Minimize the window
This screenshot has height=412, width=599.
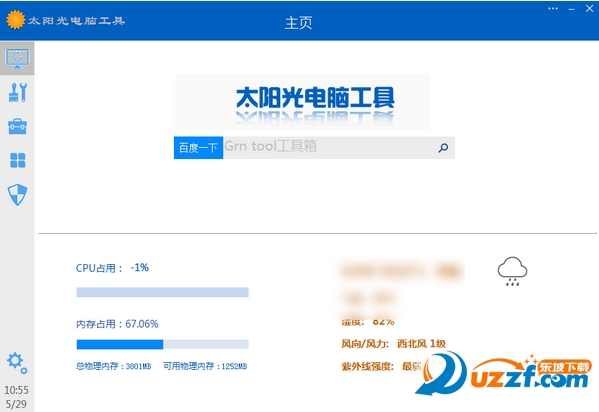(571, 9)
